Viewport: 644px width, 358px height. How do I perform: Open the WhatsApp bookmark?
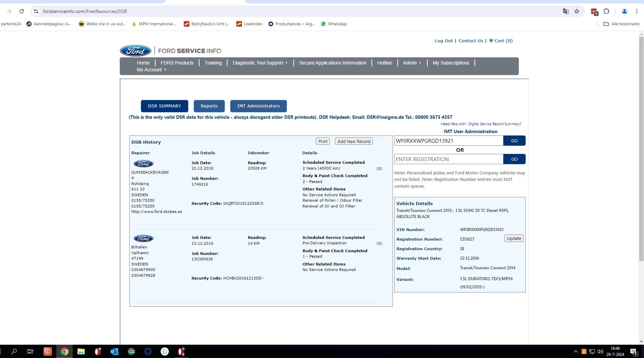click(x=334, y=24)
